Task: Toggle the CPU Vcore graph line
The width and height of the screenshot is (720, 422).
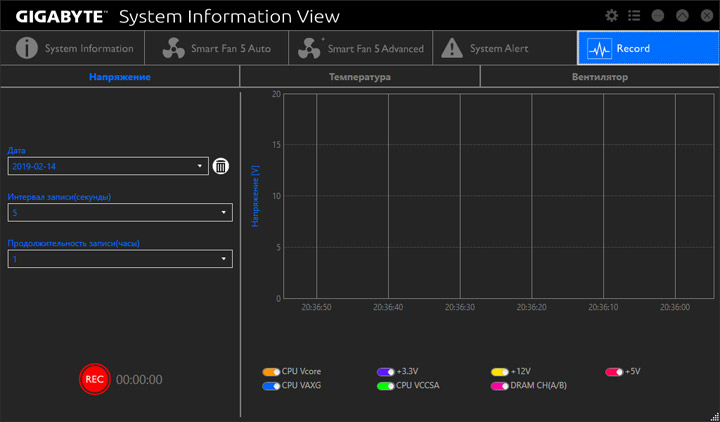Action: pyautogui.click(x=271, y=372)
